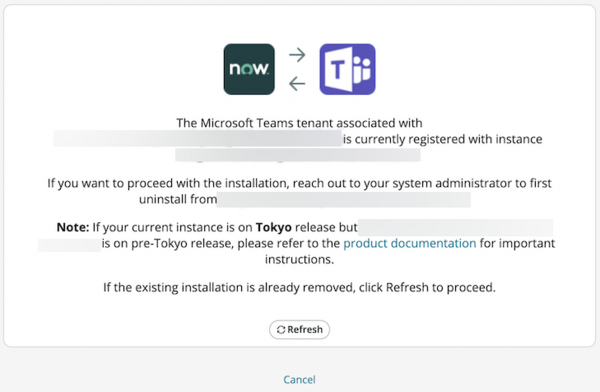The height and width of the screenshot is (392, 600).
Task: Click the bold "Note:" label
Action: [73, 227]
